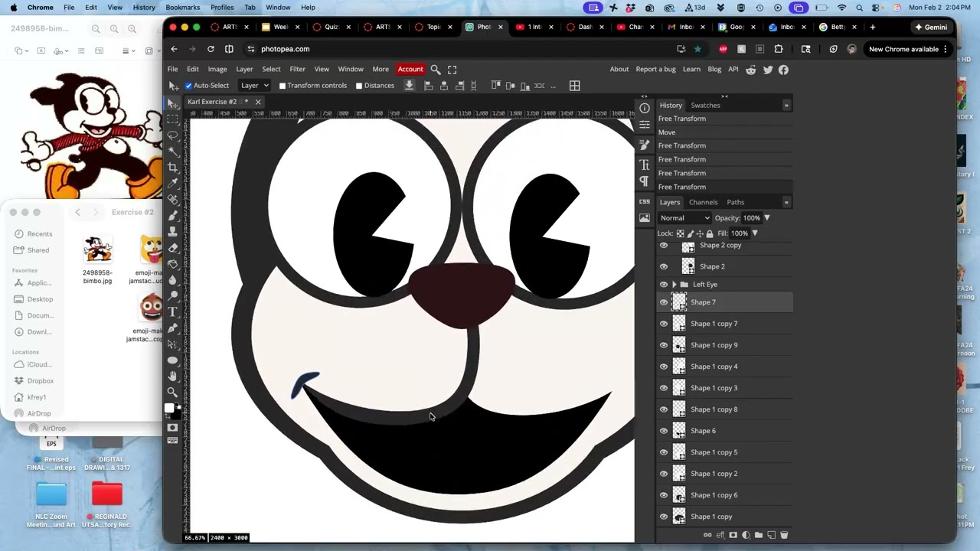This screenshot has width=980, height=551.
Task: Open the Report a bug link
Action: point(655,70)
